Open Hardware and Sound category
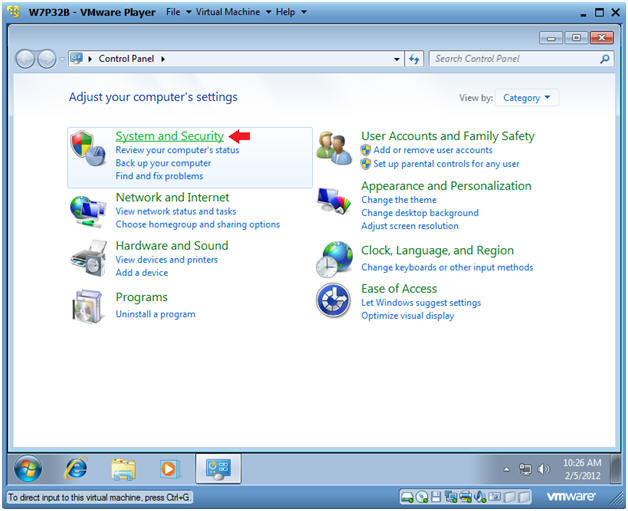The height and width of the screenshot is (511, 628). 172,245
